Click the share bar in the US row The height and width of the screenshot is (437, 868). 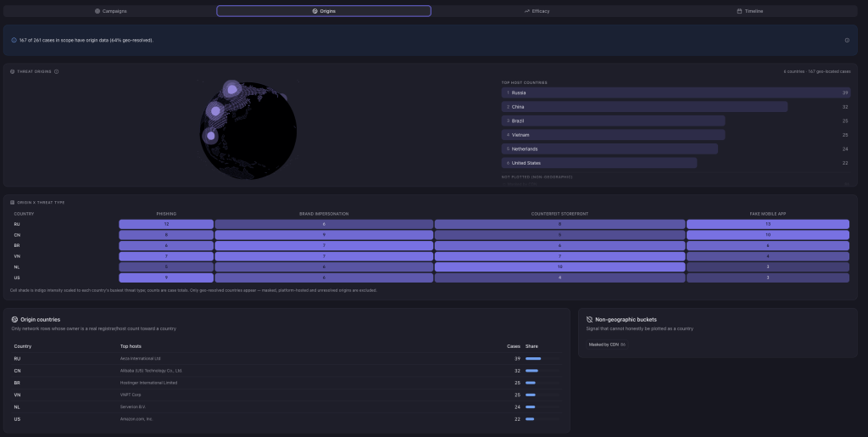(542, 419)
